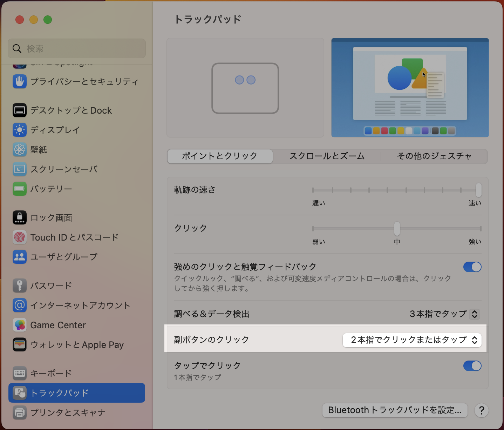
Task: Open help with the question mark button
Action: tap(482, 410)
